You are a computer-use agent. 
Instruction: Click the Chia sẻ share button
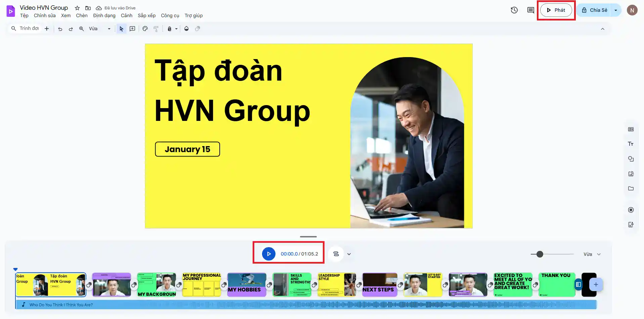pyautogui.click(x=594, y=10)
